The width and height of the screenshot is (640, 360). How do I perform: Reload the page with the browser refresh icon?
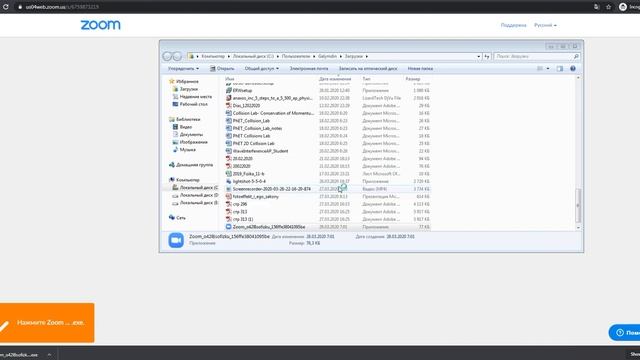6,7
